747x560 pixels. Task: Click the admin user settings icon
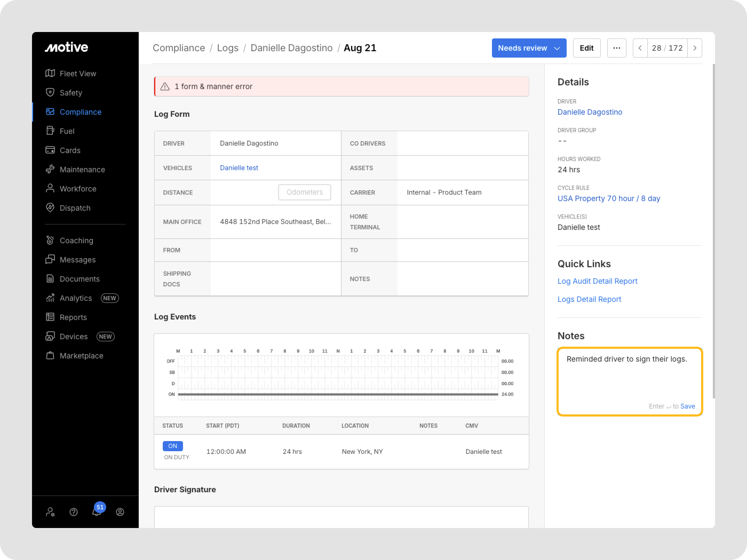[50, 512]
